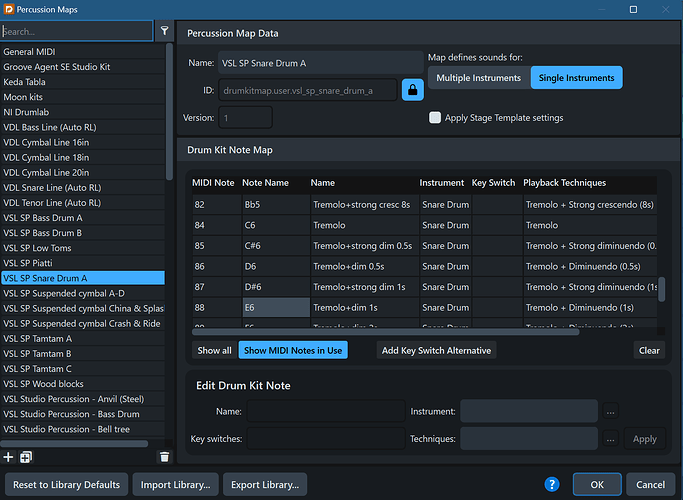Open Export Library dialog

(x=265, y=484)
